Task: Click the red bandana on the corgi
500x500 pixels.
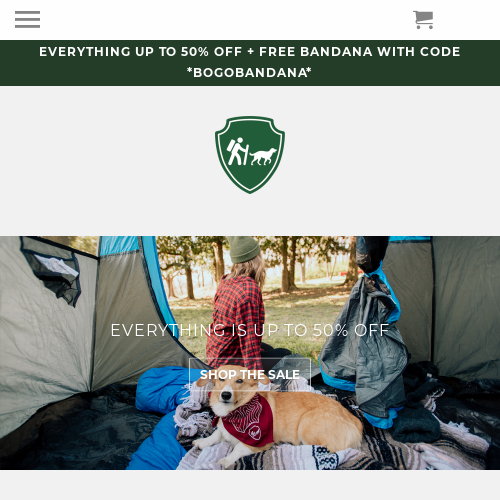Action: 247,422
